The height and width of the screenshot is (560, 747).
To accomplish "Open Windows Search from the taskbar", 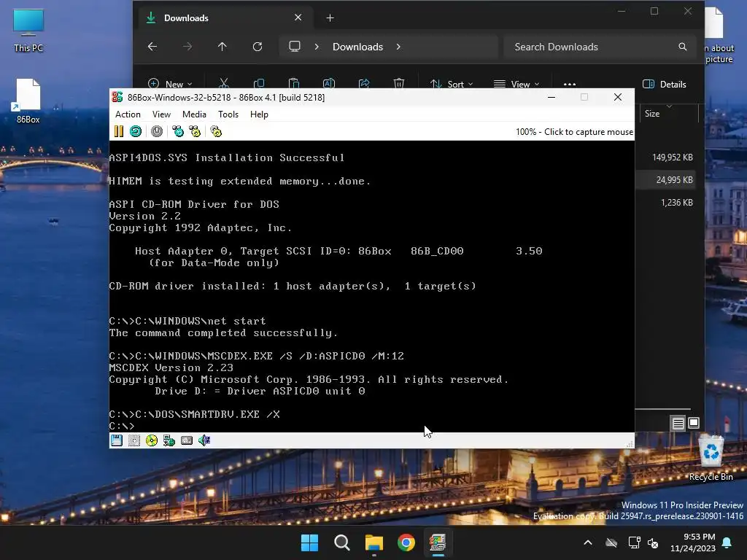I will tap(341, 542).
